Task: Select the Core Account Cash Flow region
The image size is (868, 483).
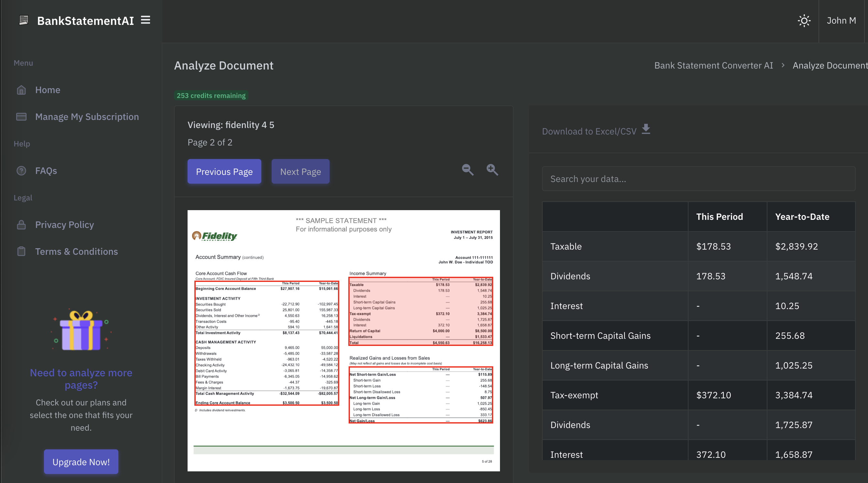Action: pos(267,343)
